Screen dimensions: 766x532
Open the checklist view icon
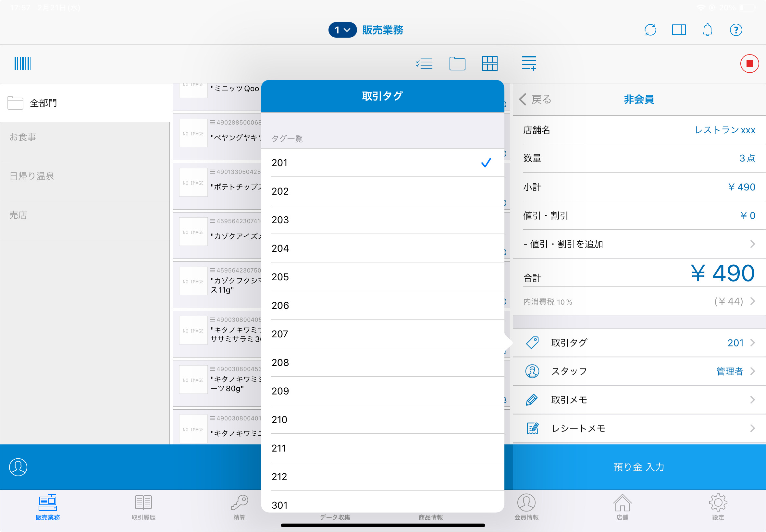pos(424,63)
